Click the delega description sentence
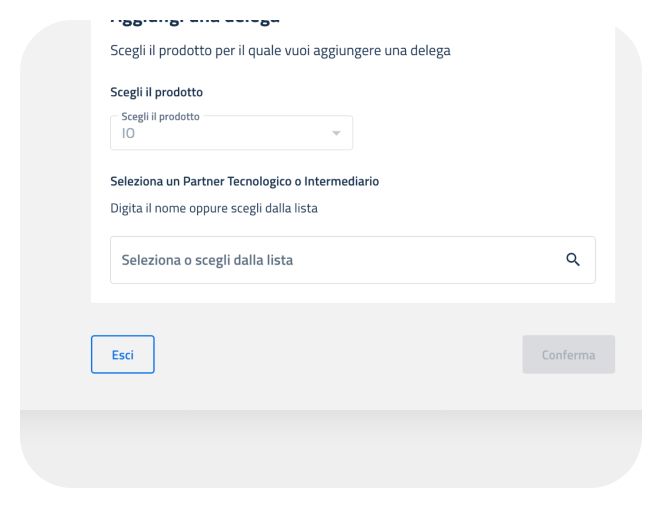The image size is (662, 508). [280, 51]
